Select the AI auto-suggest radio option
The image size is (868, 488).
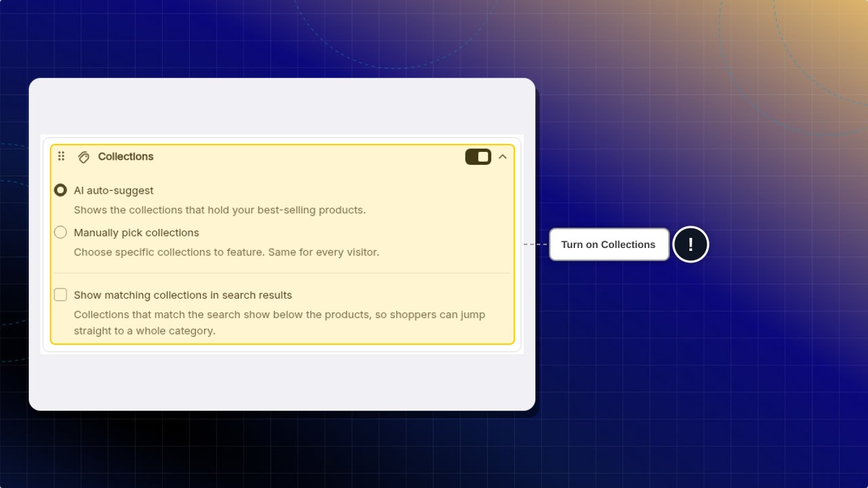click(x=61, y=190)
